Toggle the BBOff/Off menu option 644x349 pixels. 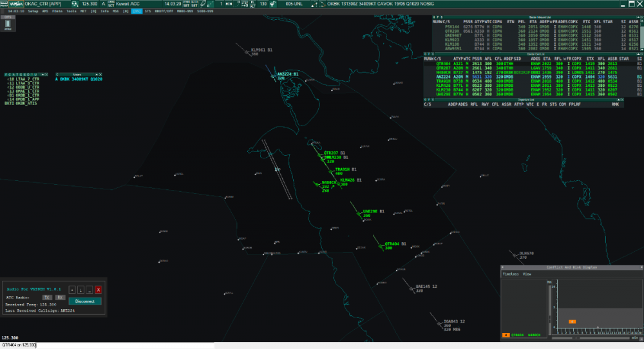163,12
